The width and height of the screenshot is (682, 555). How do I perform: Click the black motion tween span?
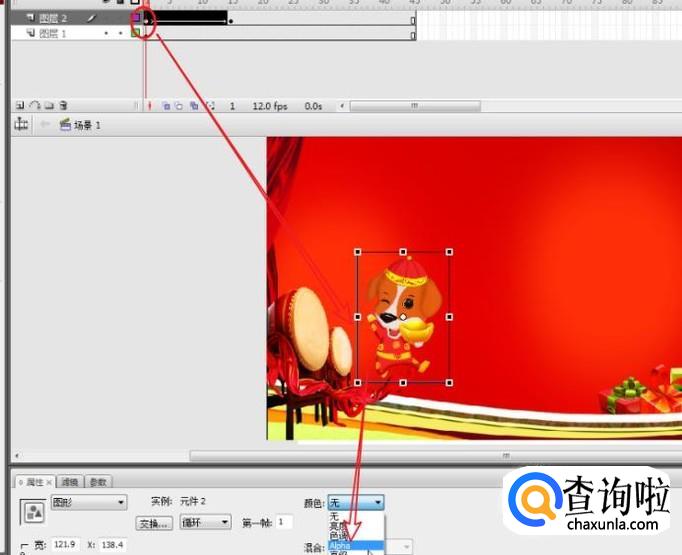click(188, 17)
